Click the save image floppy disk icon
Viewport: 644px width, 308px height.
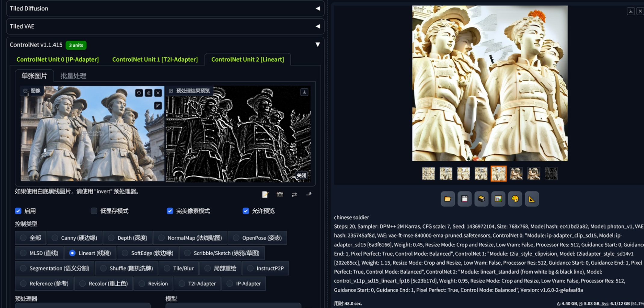(x=464, y=199)
